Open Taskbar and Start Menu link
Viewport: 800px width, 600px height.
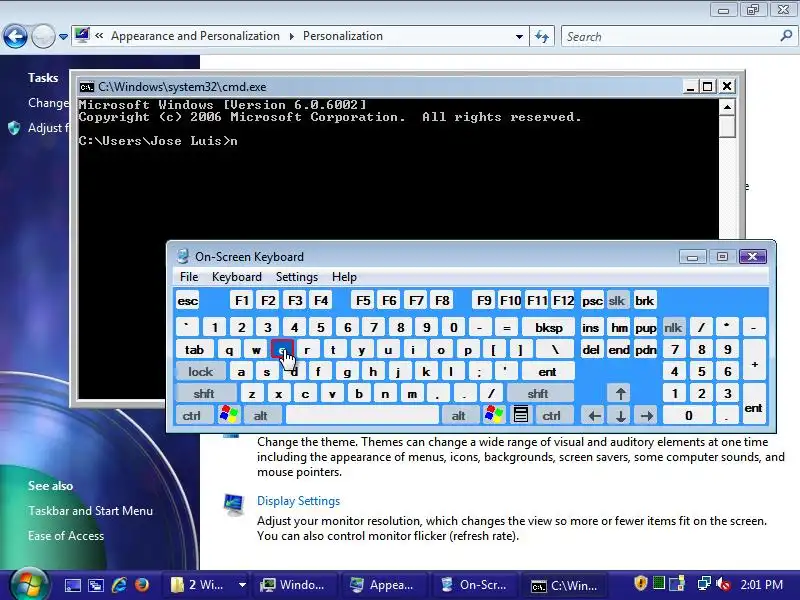[90, 511]
